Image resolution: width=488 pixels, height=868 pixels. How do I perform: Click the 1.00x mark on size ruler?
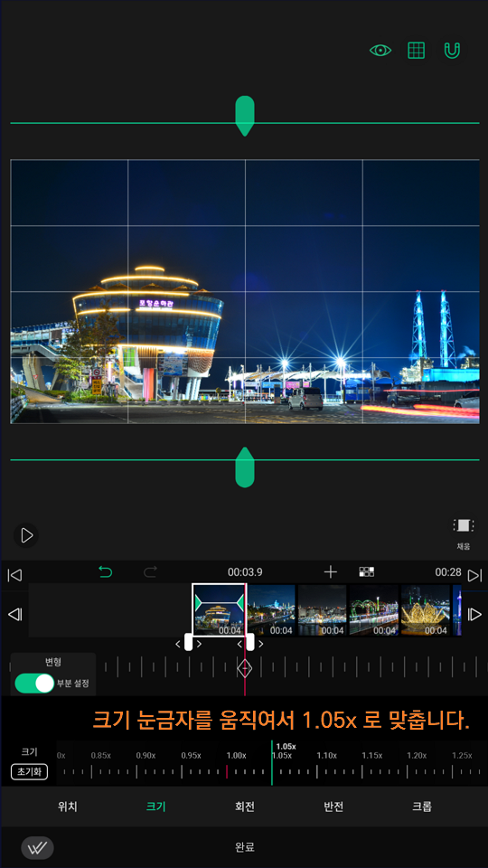236,755
